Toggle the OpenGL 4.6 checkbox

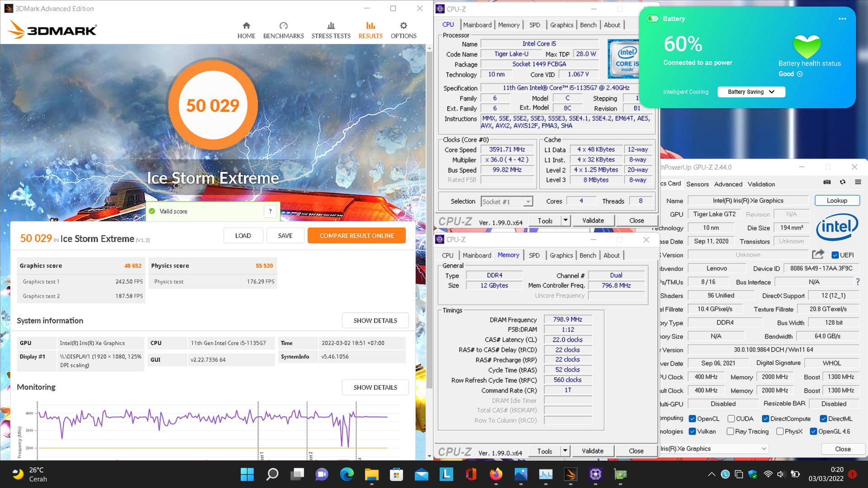(813, 432)
